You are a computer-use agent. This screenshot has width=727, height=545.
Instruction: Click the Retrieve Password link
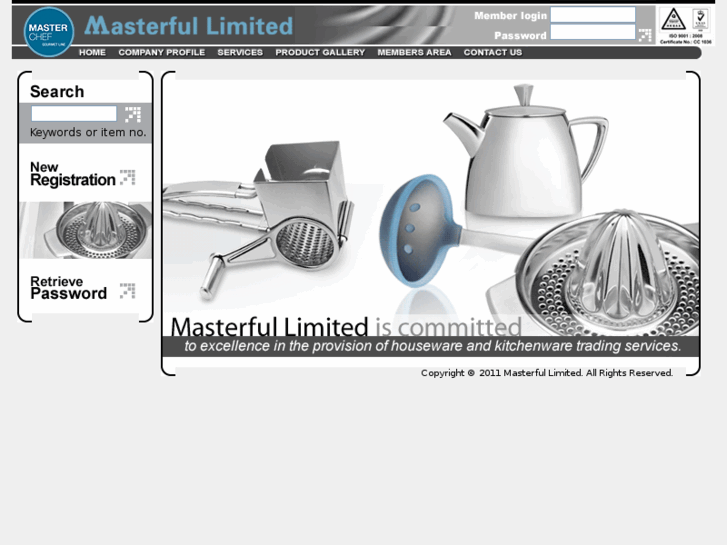coord(69,288)
